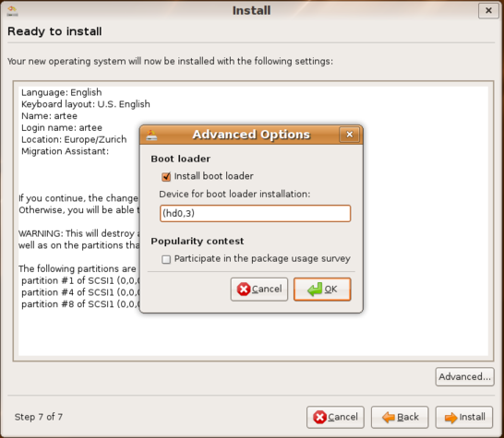
Task: Click red X icon on dialog Cancel button
Action: tap(244, 289)
